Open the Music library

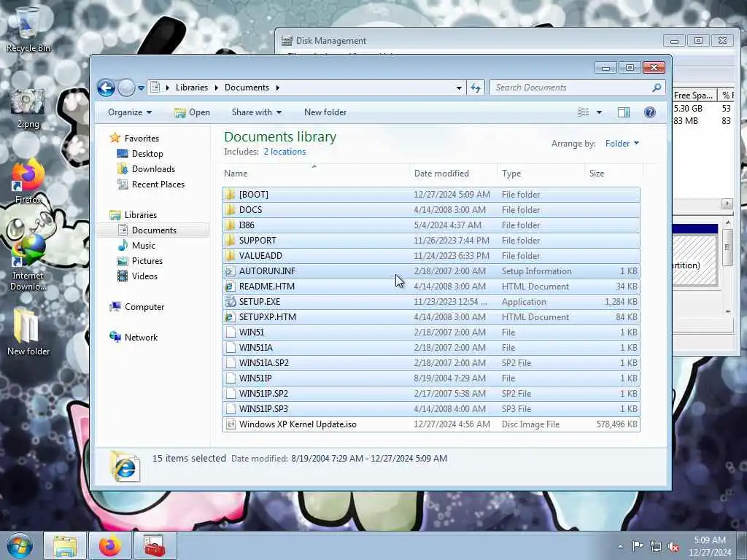tap(144, 246)
